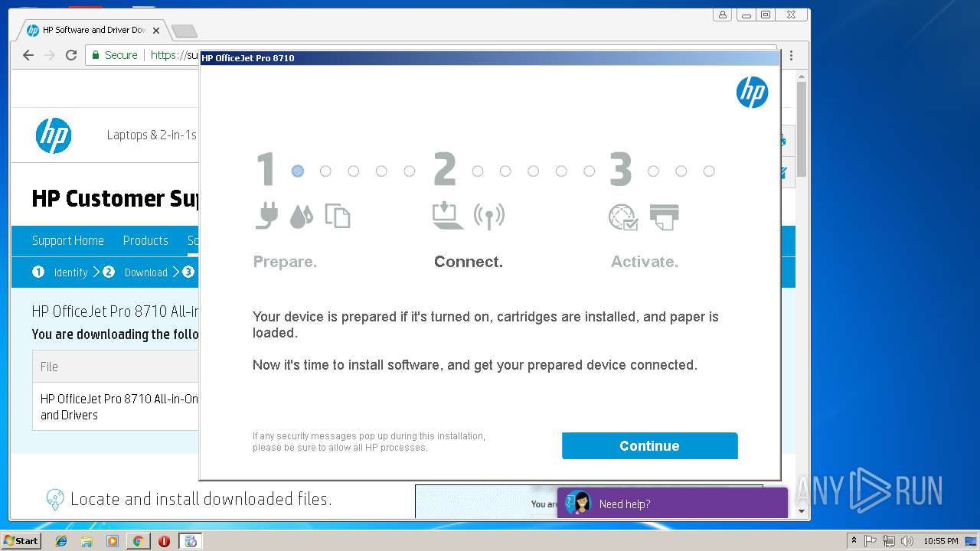The width and height of the screenshot is (980, 551).
Task: Click the globe checkmark icon under Activate
Action: point(623,217)
